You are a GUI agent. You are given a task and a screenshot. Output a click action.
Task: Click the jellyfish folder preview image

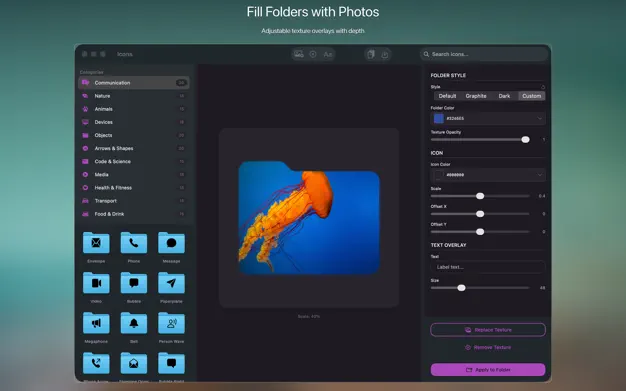[309, 218]
